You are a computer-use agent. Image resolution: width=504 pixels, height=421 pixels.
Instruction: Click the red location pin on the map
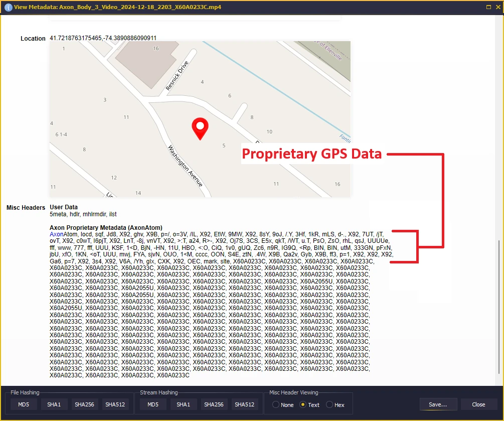point(200,128)
